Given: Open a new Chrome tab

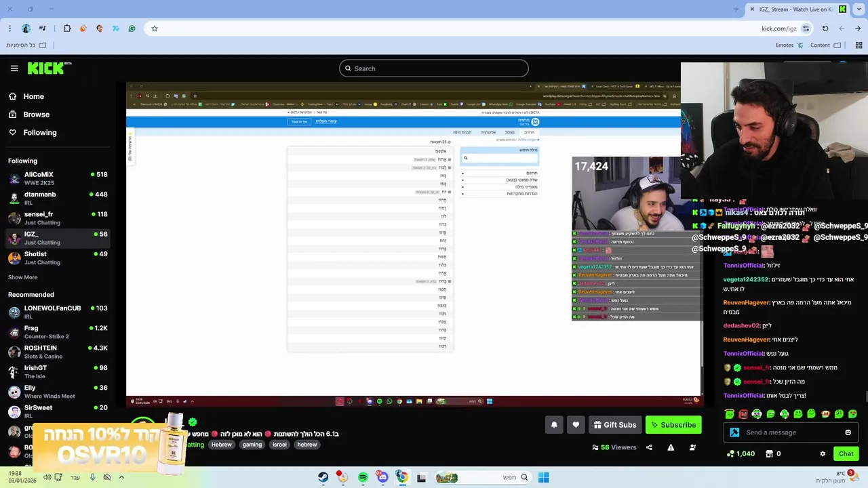Looking at the screenshot, I should [x=736, y=9].
